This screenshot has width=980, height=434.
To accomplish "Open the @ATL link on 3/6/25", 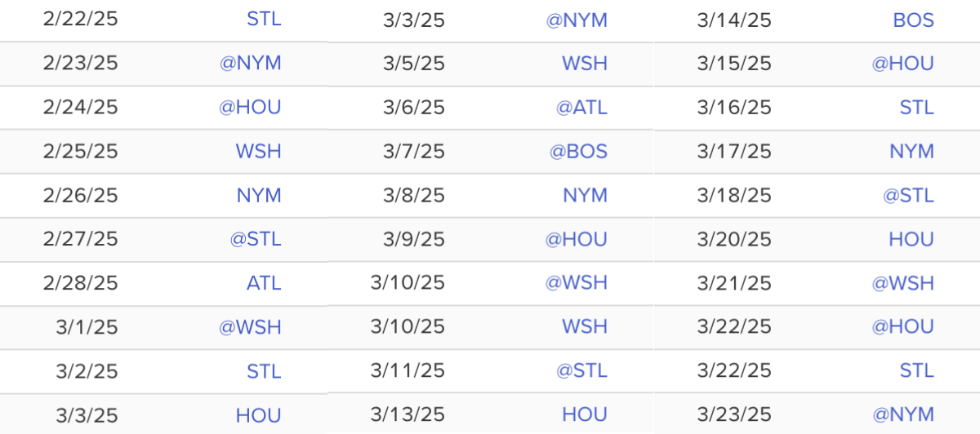I will tap(581, 107).
